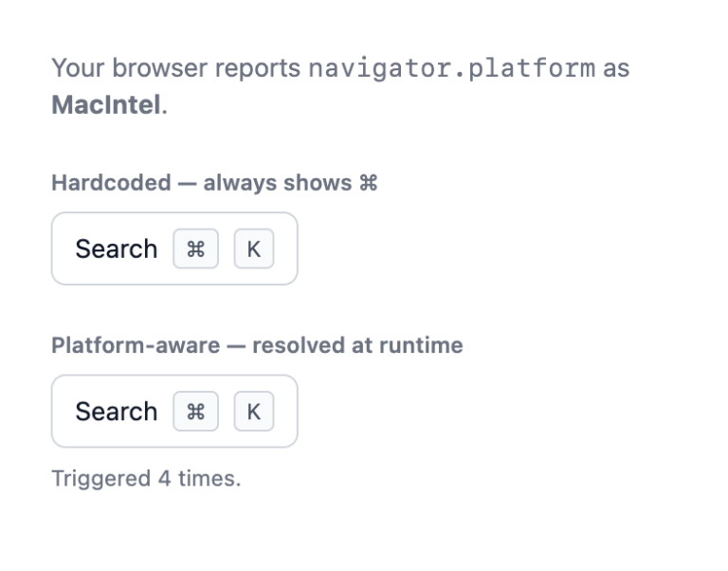The height and width of the screenshot is (571, 728).
Task: Click the ⌘ keycap in Platform-aware search button
Action: (x=196, y=411)
